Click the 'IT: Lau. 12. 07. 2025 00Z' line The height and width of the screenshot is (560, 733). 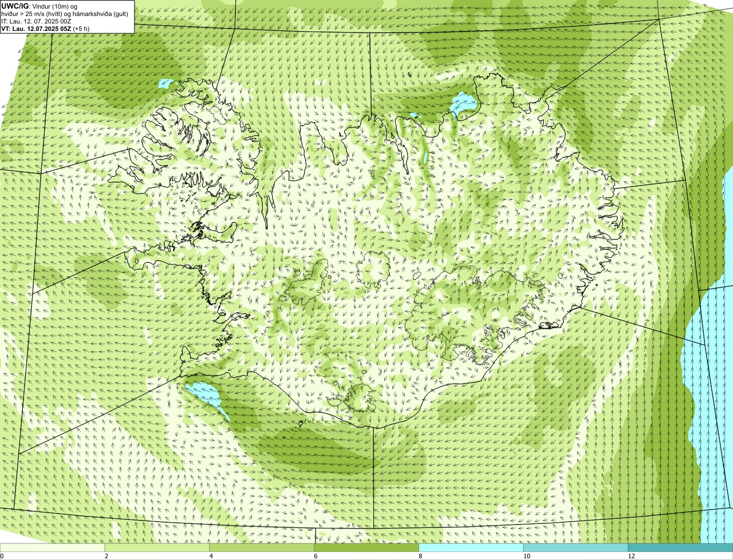point(37,21)
